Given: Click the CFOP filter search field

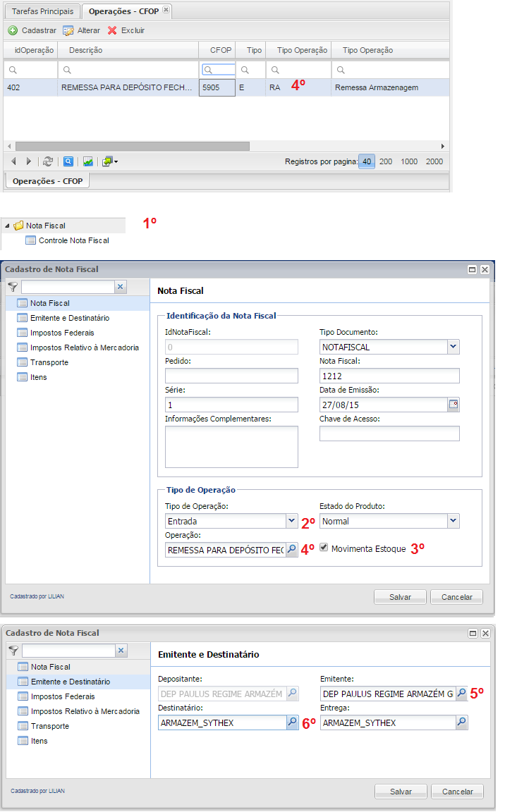Looking at the screenshot, I should point(217,70).
